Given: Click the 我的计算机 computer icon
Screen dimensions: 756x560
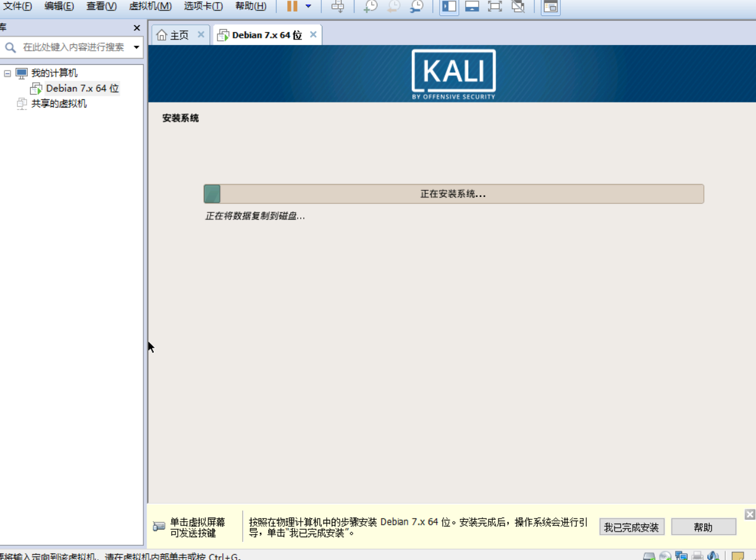Looking at the screenshot, I should pos(22,73).
